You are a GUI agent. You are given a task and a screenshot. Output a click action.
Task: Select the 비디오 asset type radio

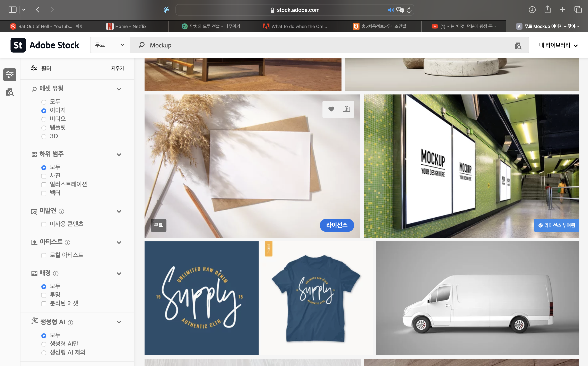click(x=44, y=119)
